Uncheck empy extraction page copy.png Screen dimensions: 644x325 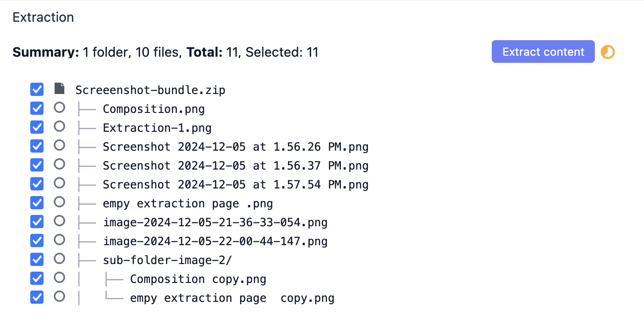(36, 297)
